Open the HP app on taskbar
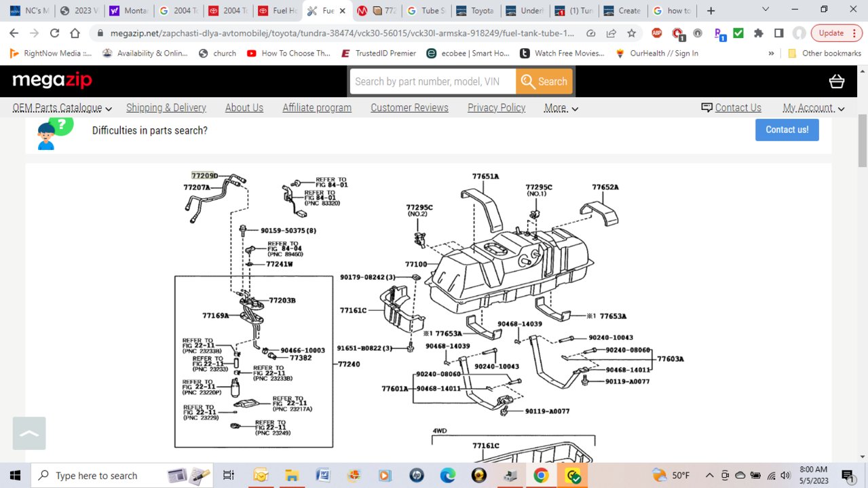The height and width of the screenshot is (488, 868). pyautogui.click(x=416, y=475)
